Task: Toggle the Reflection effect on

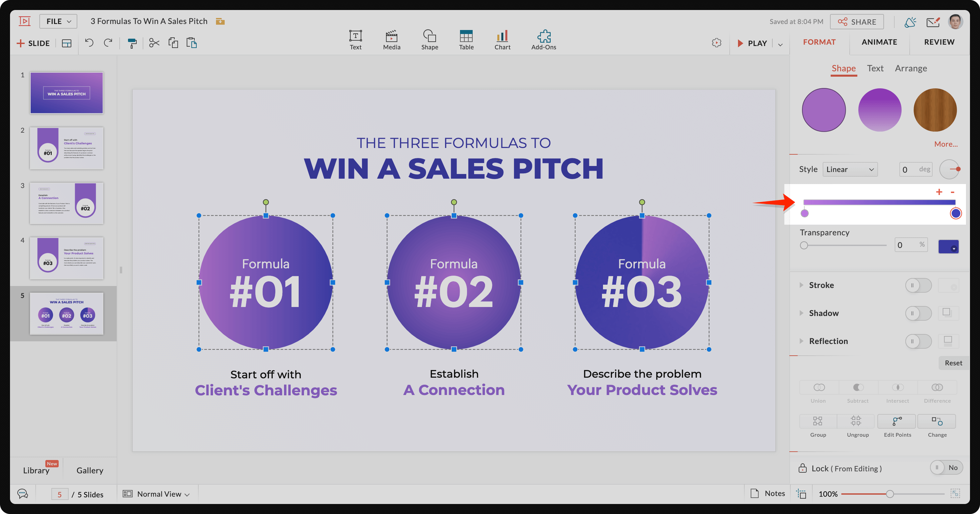Action: (918, 340)
